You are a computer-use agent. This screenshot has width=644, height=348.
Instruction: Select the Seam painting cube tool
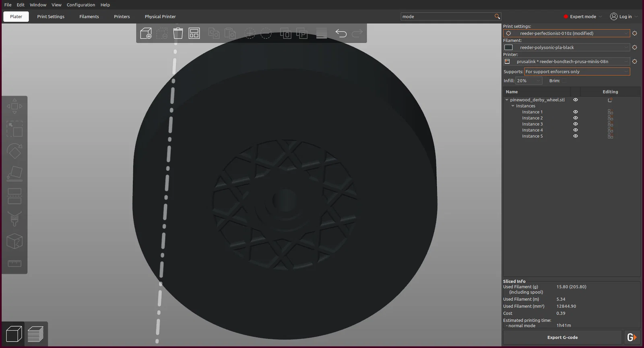14,241
